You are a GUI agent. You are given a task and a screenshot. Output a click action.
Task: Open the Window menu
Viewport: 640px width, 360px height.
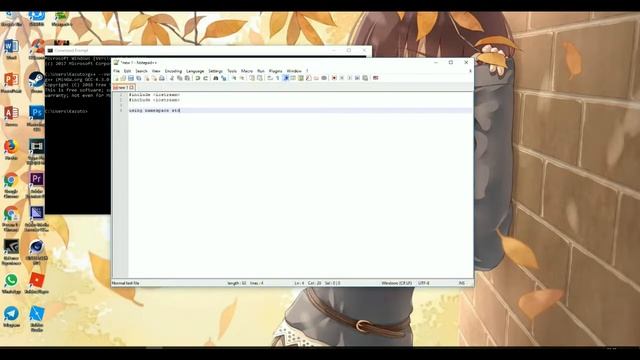pyautogui.click(x=294, y=71)
